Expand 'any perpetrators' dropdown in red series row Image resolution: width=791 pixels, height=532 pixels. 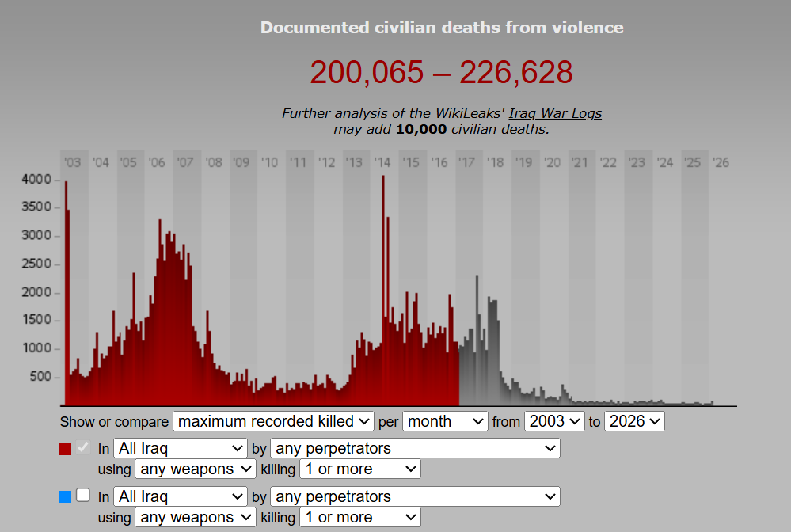pyautogui.click(x=415, y=448)
